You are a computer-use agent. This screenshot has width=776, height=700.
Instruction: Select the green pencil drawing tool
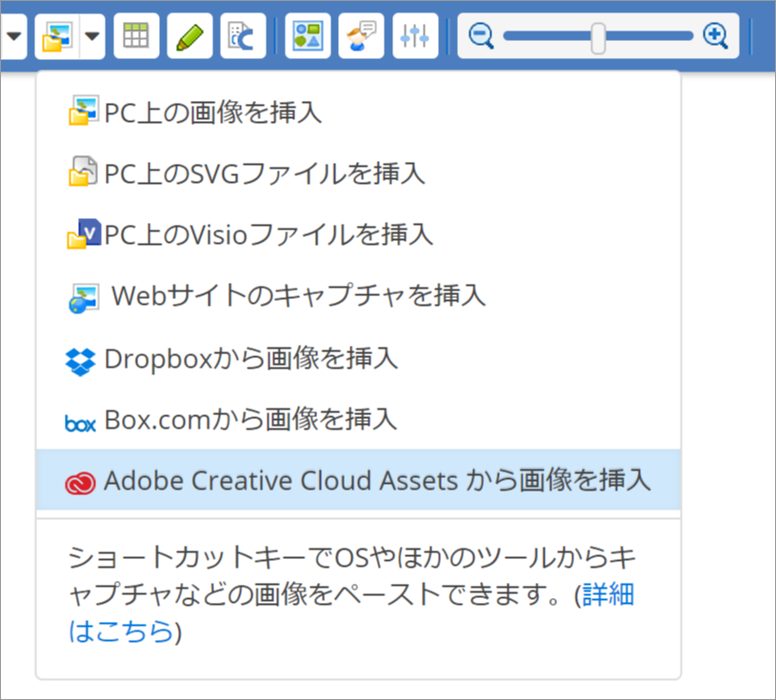point(189,36)
